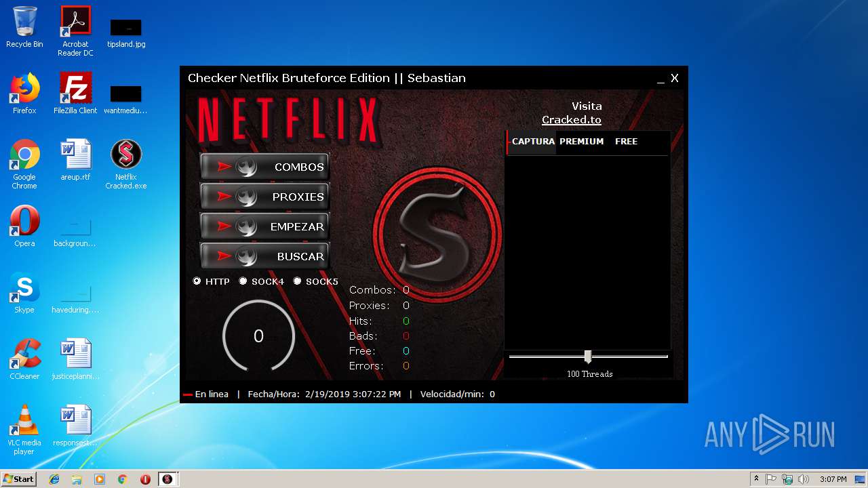
Task: Open the responsest... document icon
Action: point(75,426)
